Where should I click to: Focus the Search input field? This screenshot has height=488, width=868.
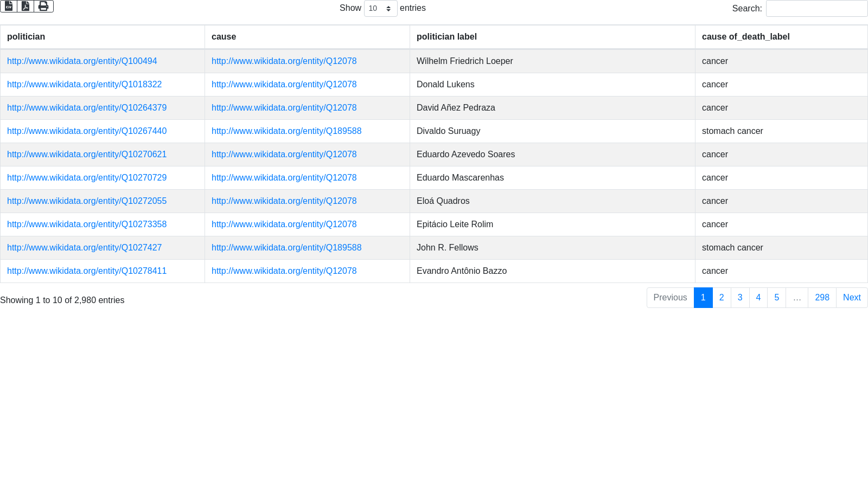816,9
